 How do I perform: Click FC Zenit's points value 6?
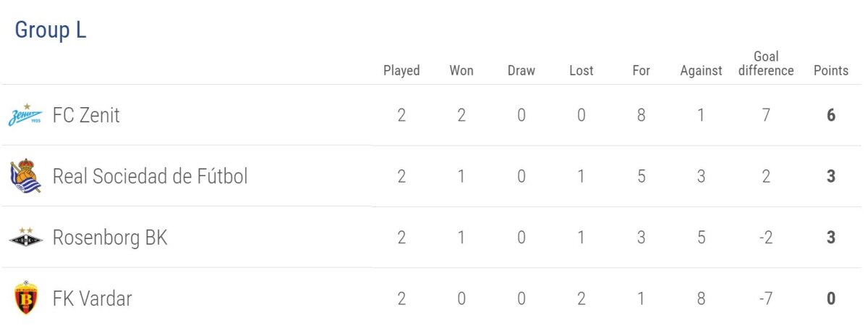click(831, 115)
